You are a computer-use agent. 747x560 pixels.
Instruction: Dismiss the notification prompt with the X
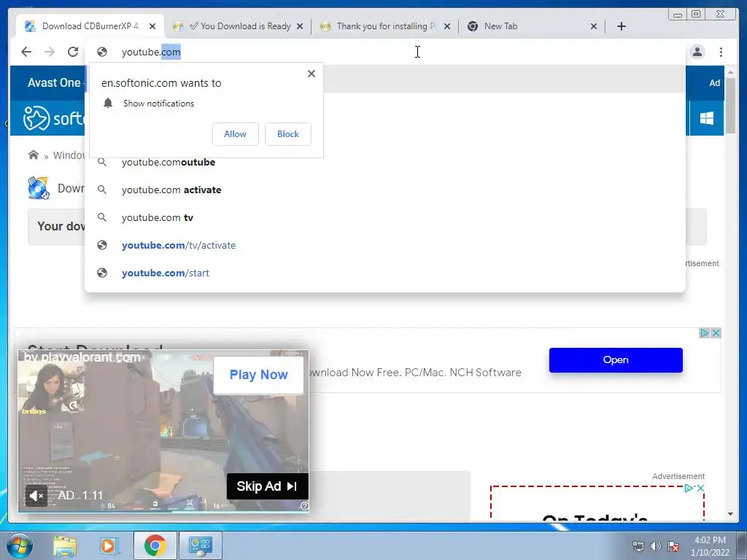pos(311,74)
